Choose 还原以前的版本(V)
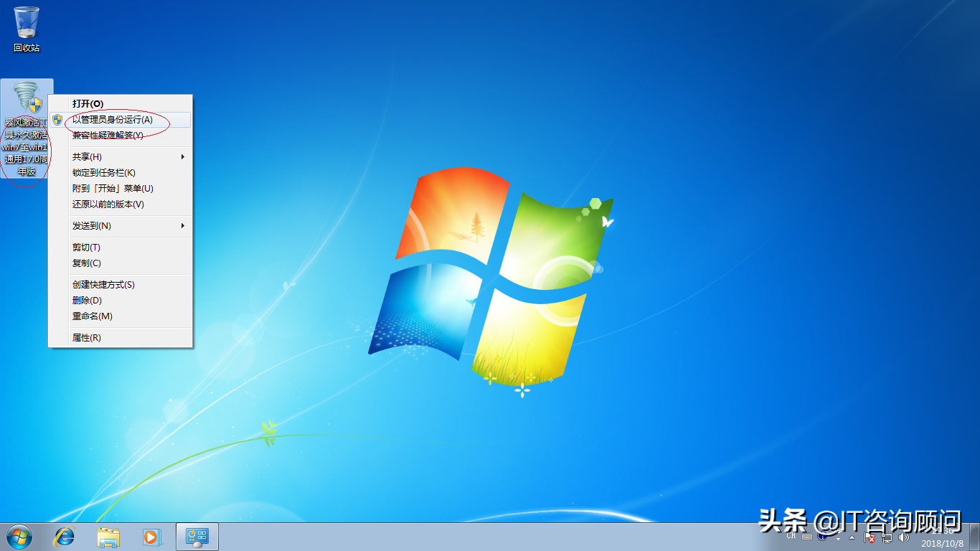Image resolution: width=980 pixels, height=551 pixels. point(120,204)
